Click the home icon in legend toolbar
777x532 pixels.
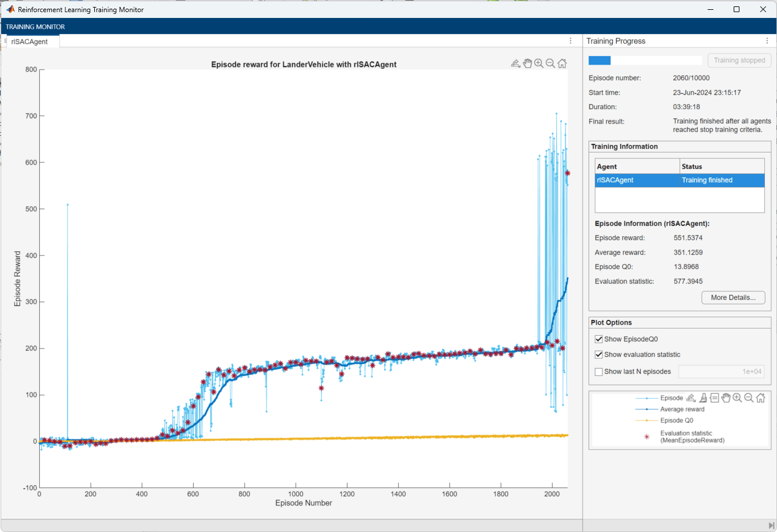[761, 397]
